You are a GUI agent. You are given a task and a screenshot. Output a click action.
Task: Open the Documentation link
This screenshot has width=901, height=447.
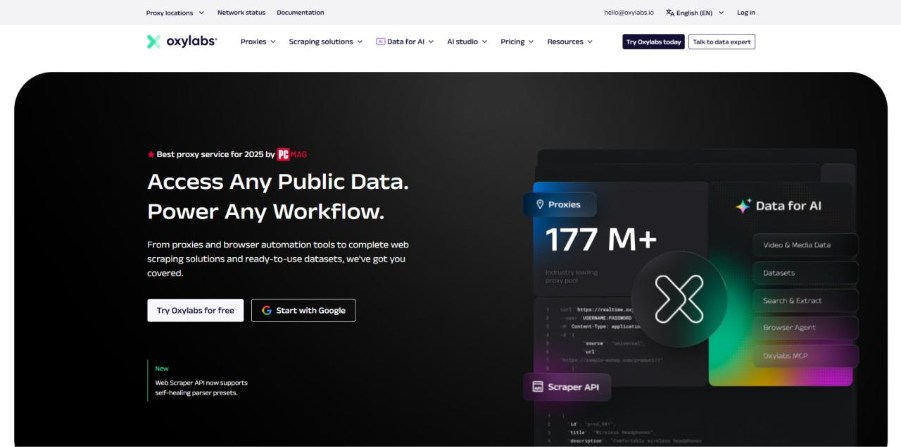click(300, 12)
